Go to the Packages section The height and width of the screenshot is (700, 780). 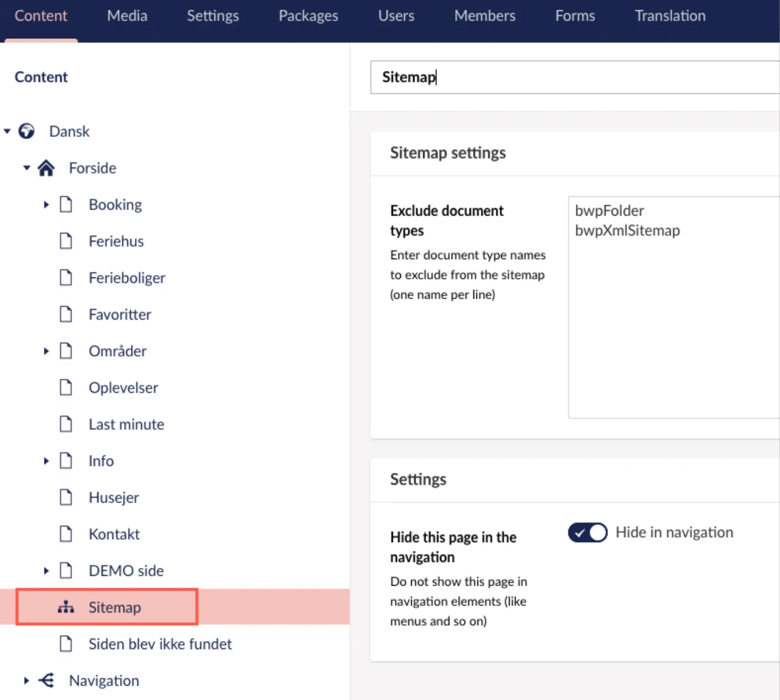(308, 16)
